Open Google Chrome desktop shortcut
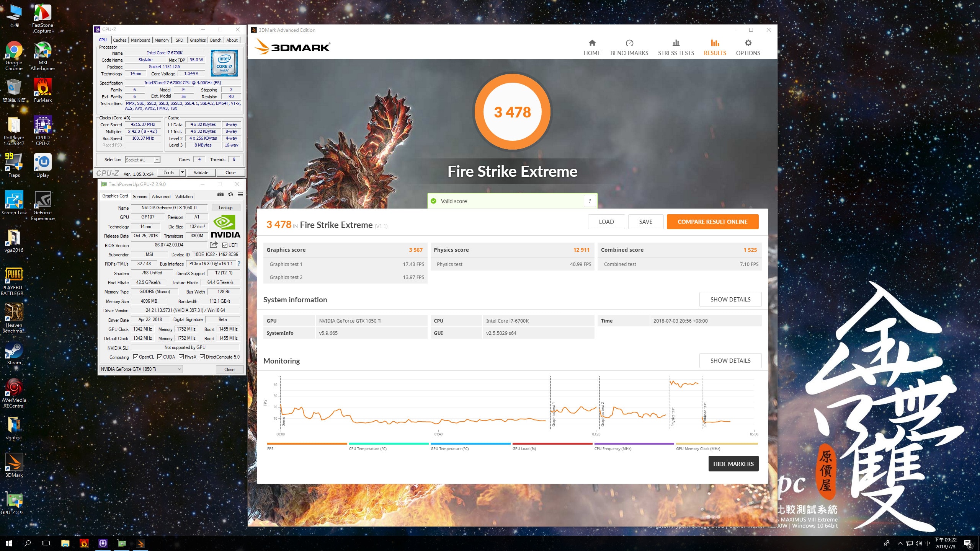The image size is (980, 551). coord(14,56)
